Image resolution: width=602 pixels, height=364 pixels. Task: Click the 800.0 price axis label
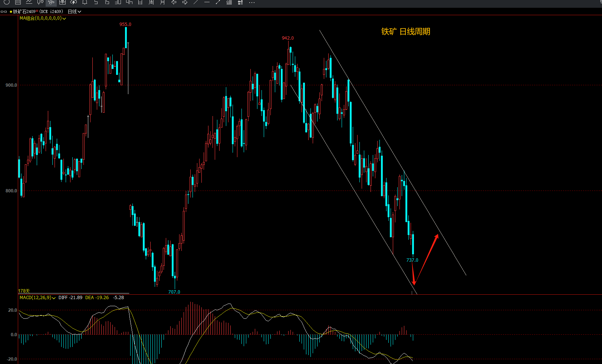[11, 191]
